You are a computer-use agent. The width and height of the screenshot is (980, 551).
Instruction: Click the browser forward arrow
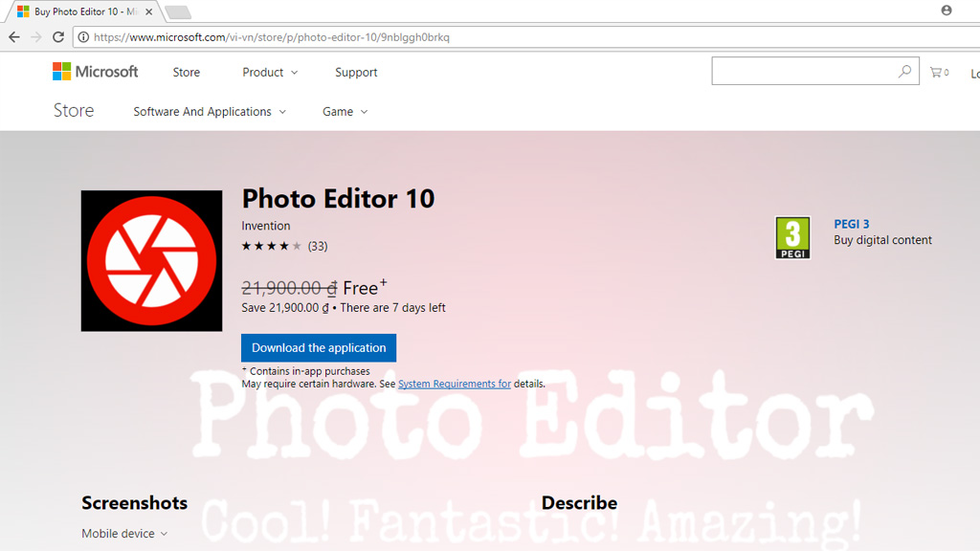(36, 37)
